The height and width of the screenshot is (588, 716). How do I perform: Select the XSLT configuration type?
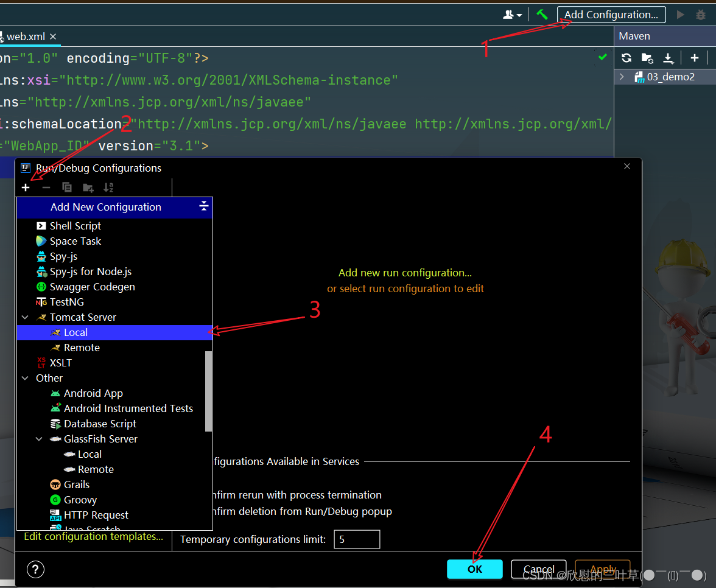tap(60, 363)
